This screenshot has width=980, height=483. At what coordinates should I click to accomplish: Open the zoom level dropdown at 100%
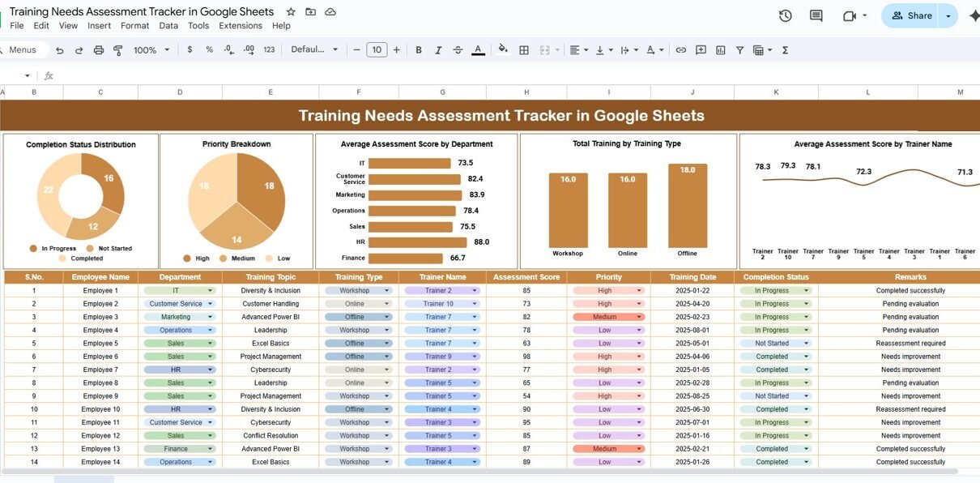151,50
